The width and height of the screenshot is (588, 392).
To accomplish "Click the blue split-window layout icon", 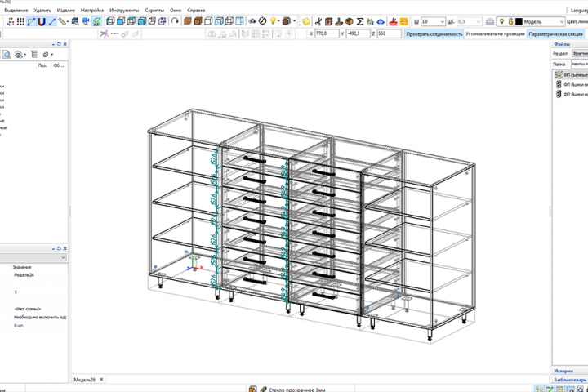I will [239, 21].
